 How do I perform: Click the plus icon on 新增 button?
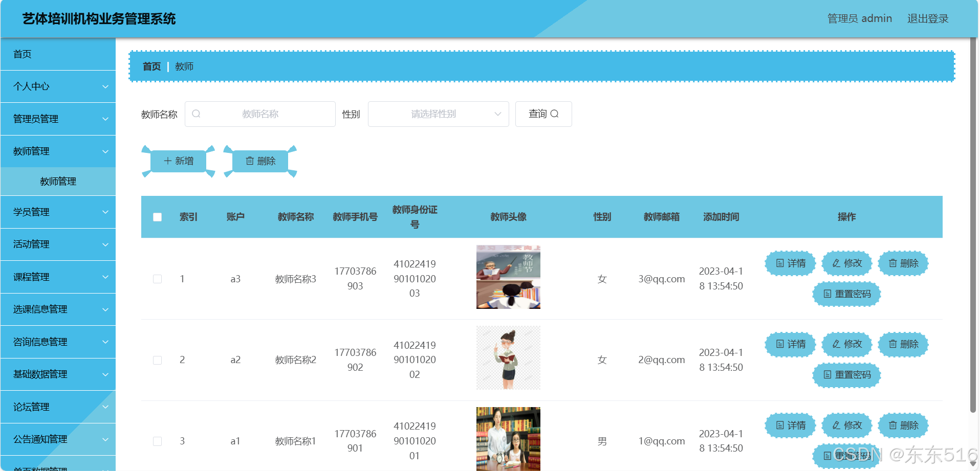(x=167, y=161)
